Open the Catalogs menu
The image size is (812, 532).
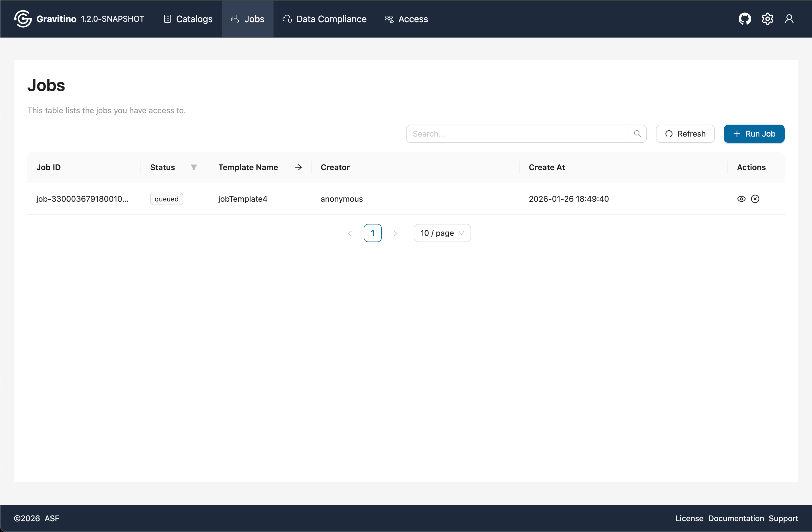188,19
